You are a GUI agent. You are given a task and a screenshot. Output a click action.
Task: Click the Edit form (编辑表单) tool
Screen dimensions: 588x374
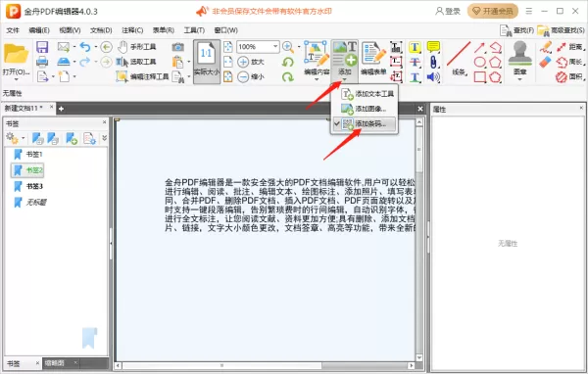pyautogui.click(x=373, y=59)
